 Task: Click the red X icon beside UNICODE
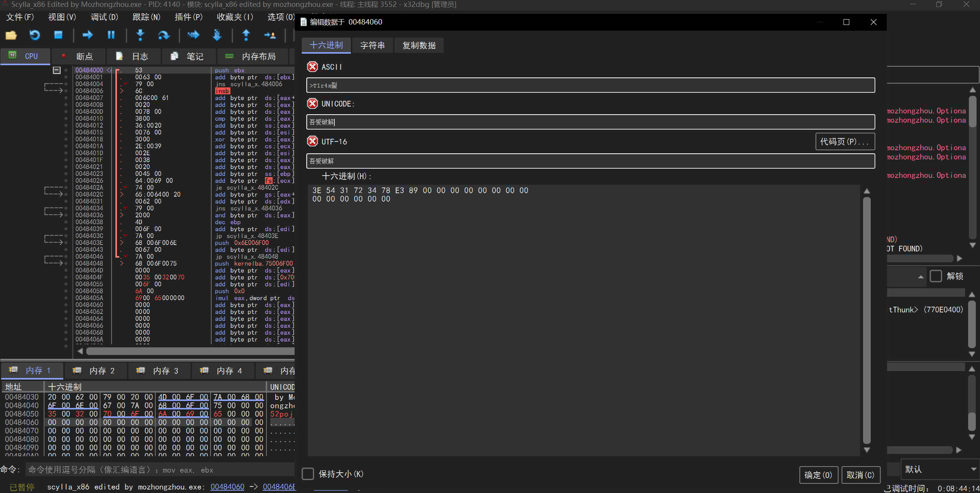pos(312,104)
